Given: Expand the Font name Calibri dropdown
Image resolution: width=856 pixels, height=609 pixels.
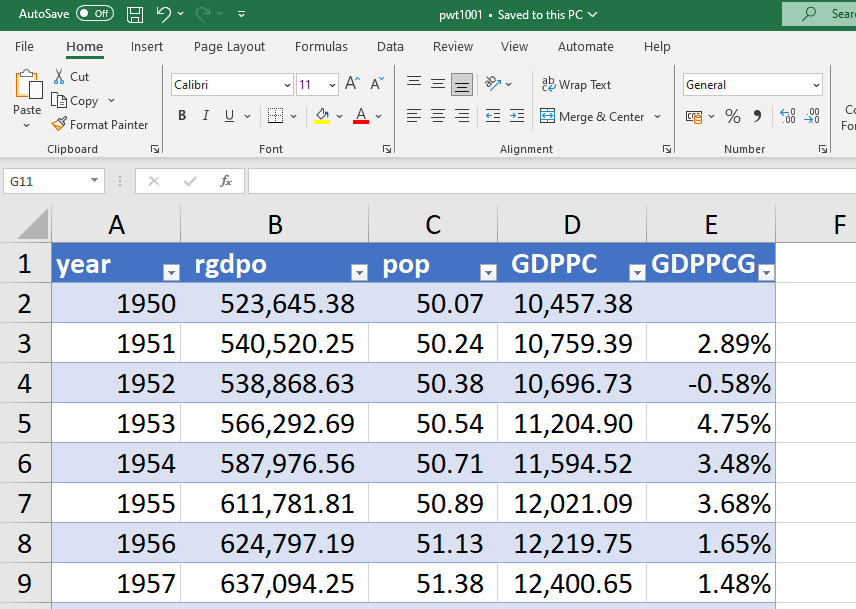Looking at the screenshot, I should 287,85.
